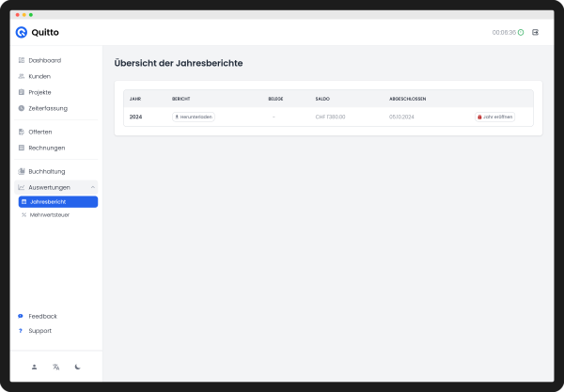Click the Quitto brand name
This screenshot has width=564, height=392.
click(45, 32)
